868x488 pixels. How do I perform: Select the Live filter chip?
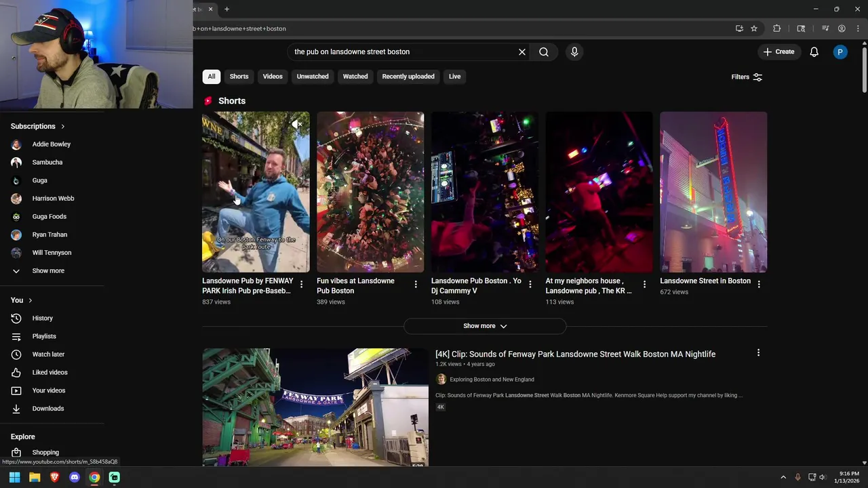[x=454, y=77]
